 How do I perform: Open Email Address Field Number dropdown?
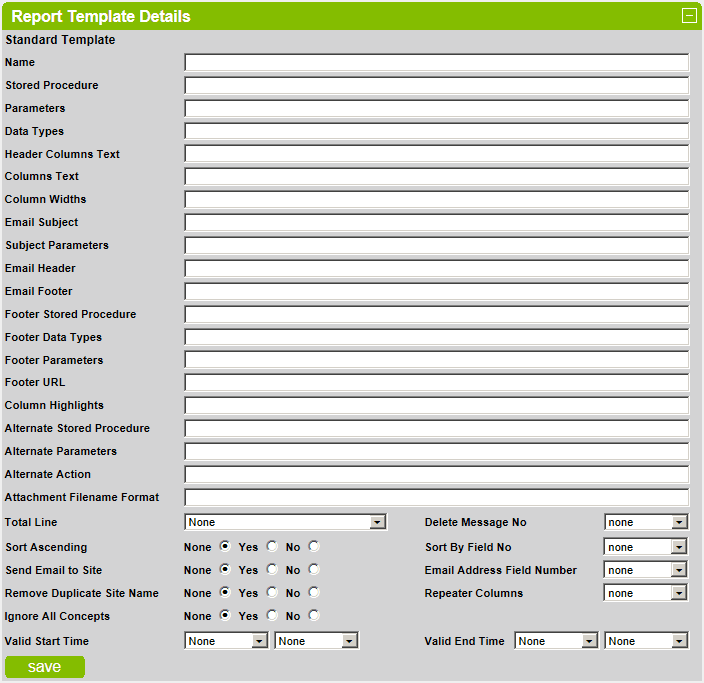645,570
